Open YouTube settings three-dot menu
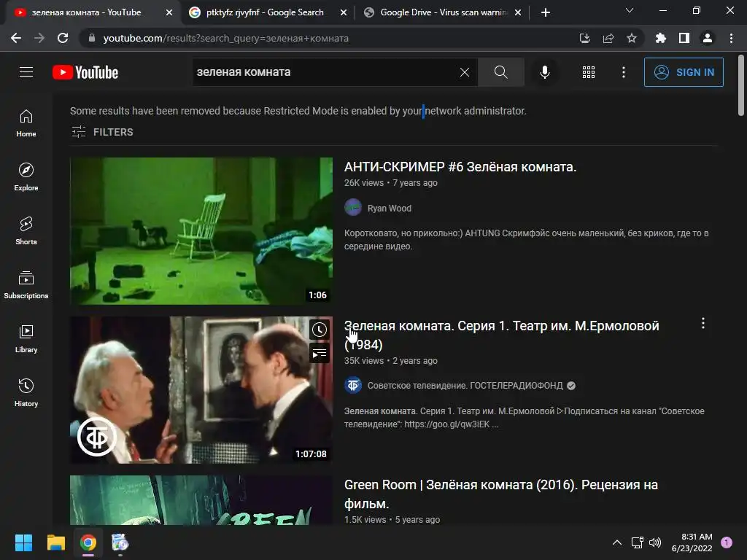 624,72
